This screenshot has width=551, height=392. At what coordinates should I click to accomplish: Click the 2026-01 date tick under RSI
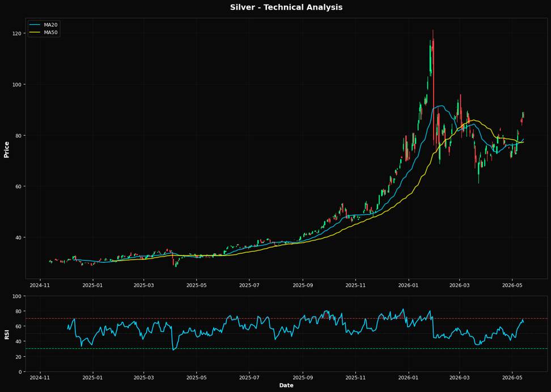pos(408,378)
